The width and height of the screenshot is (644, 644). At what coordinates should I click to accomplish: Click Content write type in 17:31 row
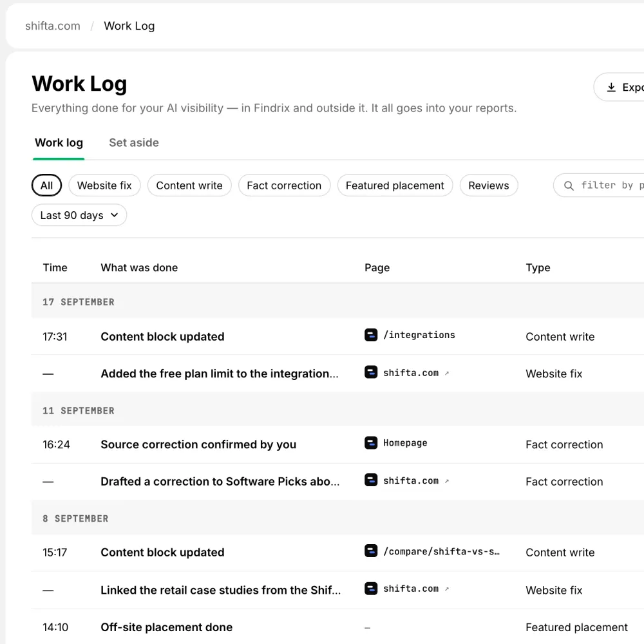click(560, 336)
